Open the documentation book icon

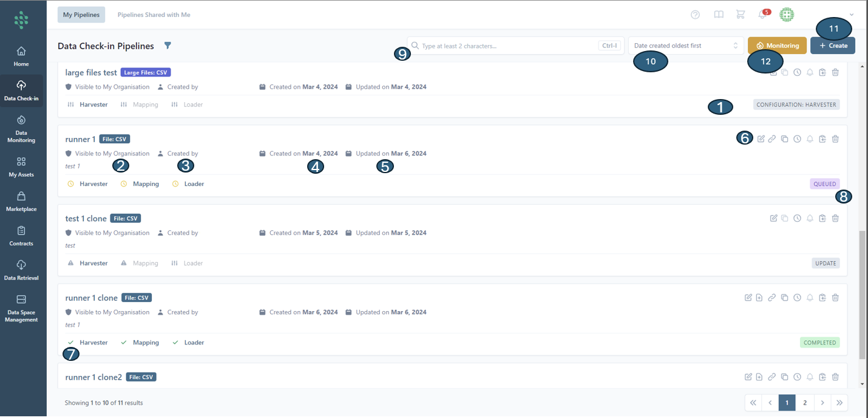(719, 15)
